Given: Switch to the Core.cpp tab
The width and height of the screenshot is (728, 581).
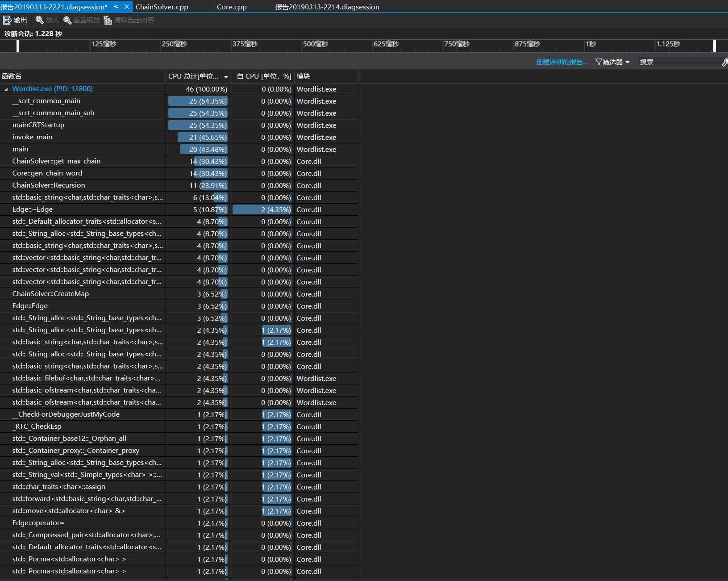Looking at the screenshot, I should pos(232,7).
